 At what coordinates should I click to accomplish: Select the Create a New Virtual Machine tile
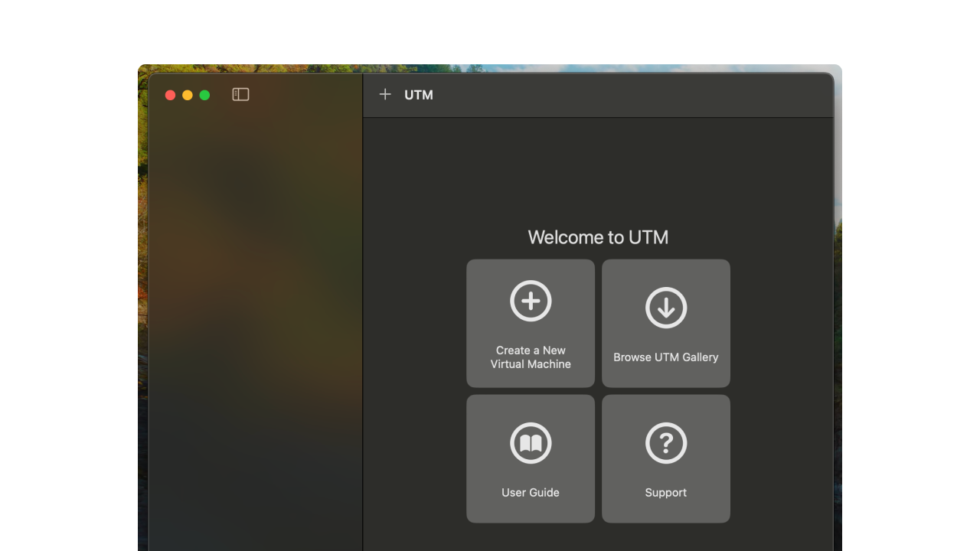click(x=530, y=322)
